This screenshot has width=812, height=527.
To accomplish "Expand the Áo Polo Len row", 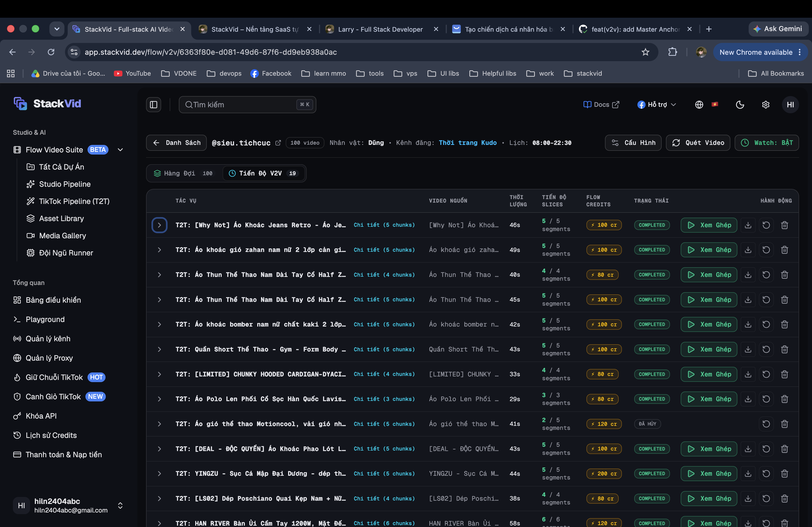I will pyautogui.click(x=159, y=399).
